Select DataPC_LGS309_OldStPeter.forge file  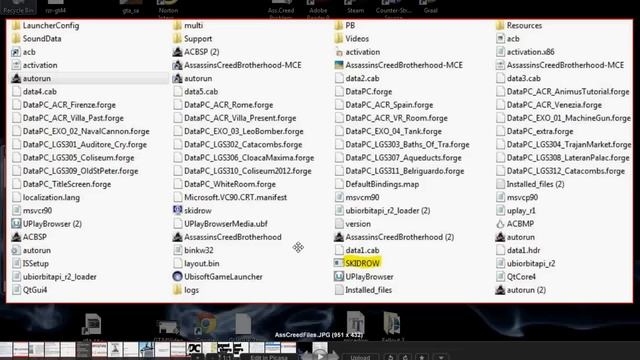80,171
